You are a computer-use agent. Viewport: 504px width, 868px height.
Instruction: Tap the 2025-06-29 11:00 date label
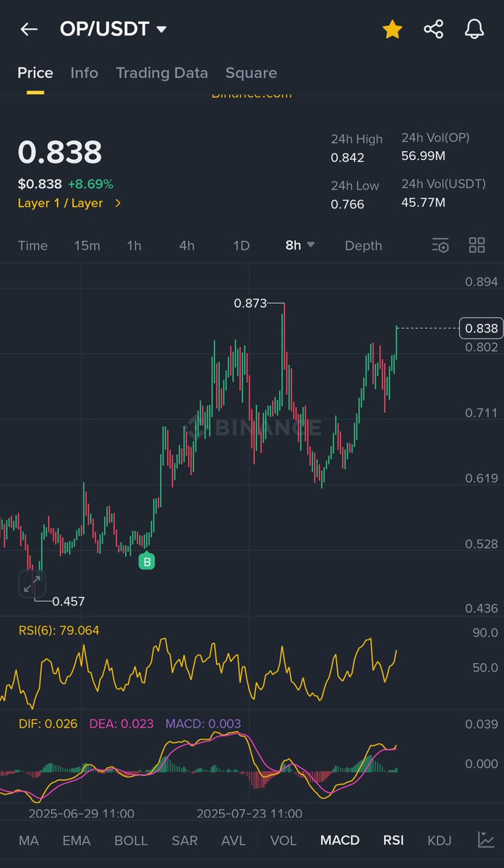click(81, 814)
